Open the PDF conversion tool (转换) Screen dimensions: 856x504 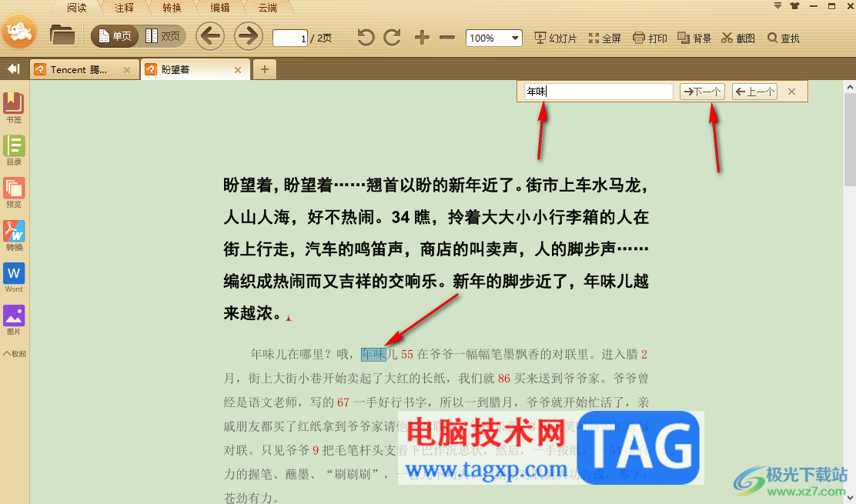[x=14, y=235]
